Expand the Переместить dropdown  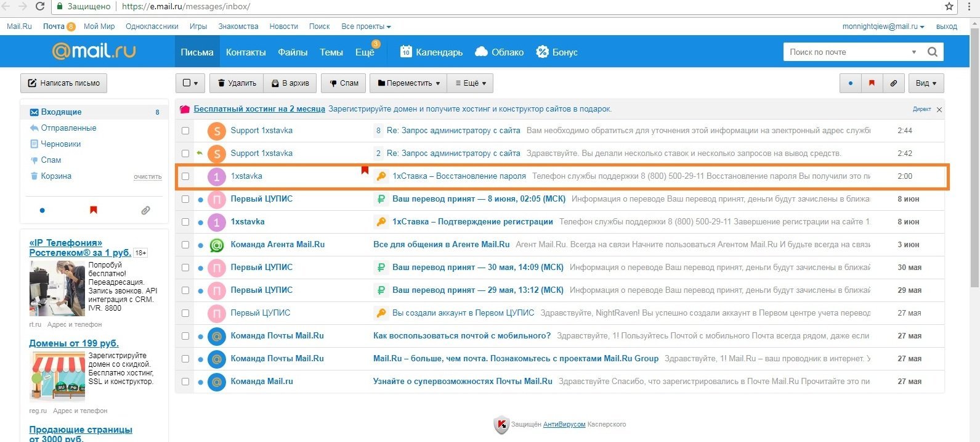coord(408,83)
